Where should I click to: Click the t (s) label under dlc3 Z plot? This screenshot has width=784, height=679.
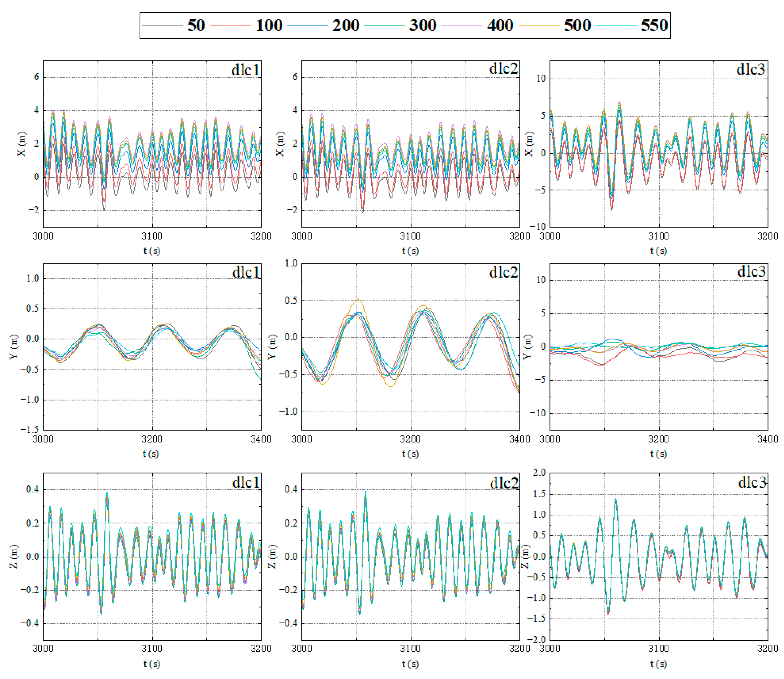click(659, 664)
